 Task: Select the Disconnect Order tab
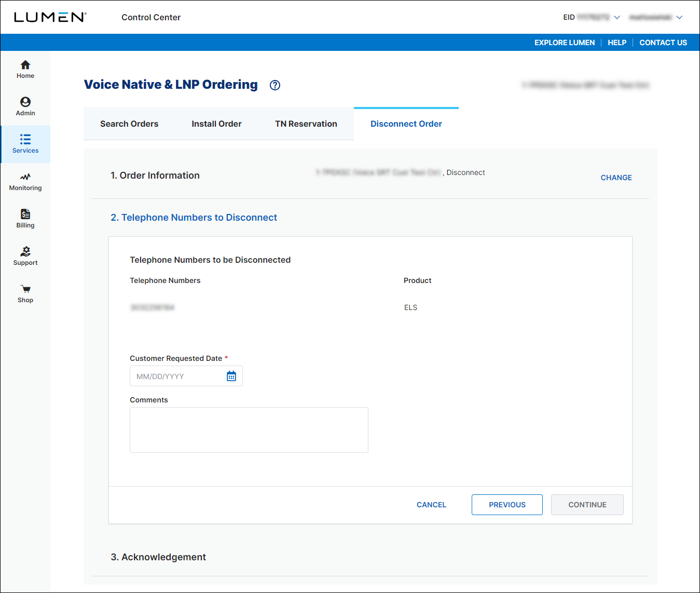(406, 124)
